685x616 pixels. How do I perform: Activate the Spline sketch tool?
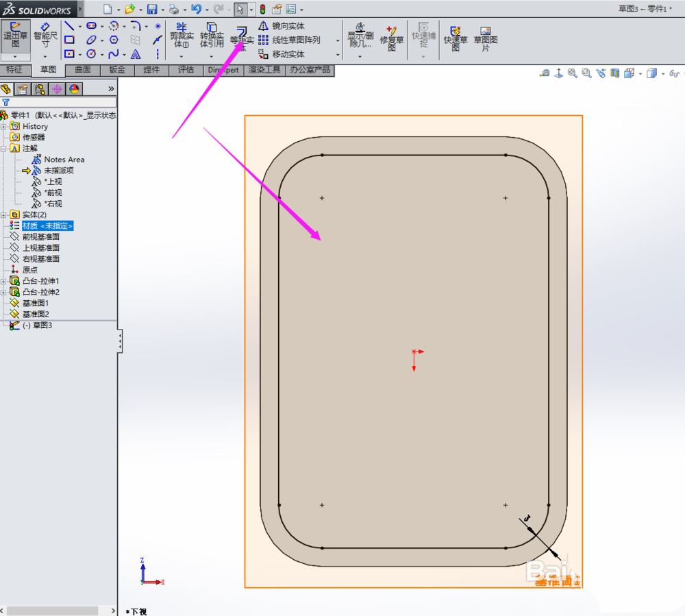114,53
